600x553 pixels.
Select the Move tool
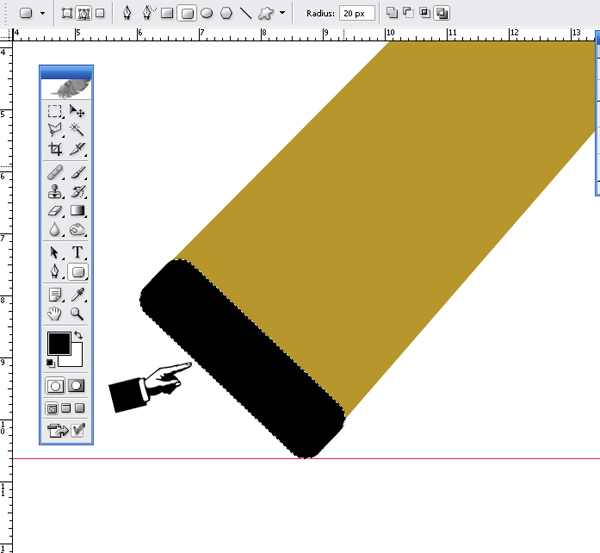77,111
